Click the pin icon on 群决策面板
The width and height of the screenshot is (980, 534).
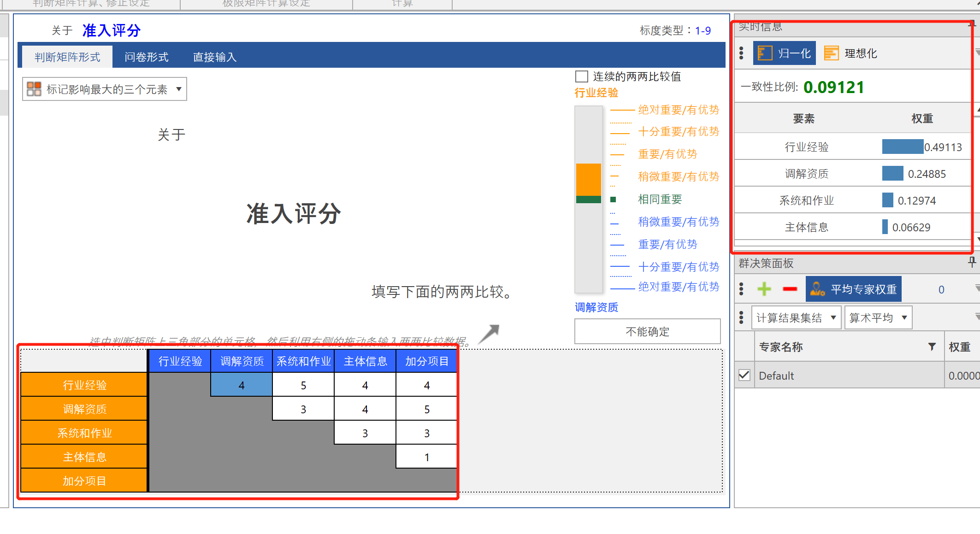click(x=972, y=263)
